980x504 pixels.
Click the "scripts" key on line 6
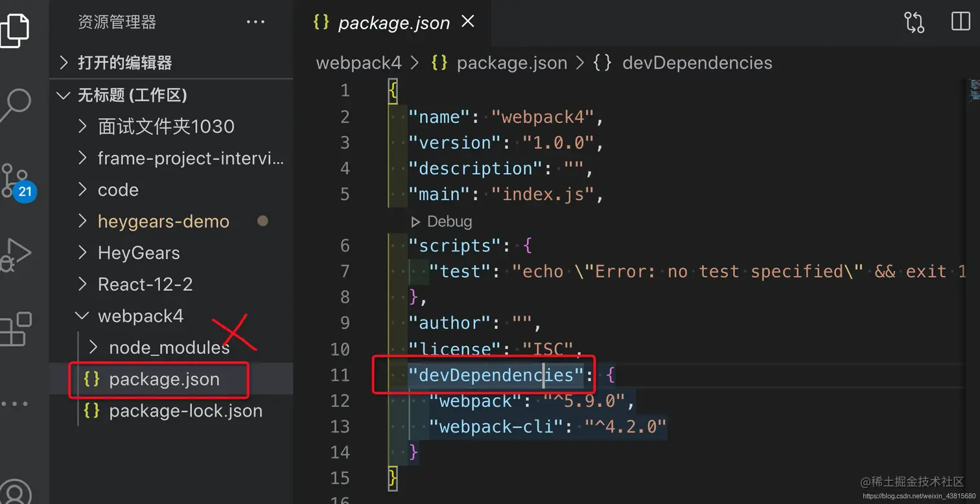coord(455,246)
